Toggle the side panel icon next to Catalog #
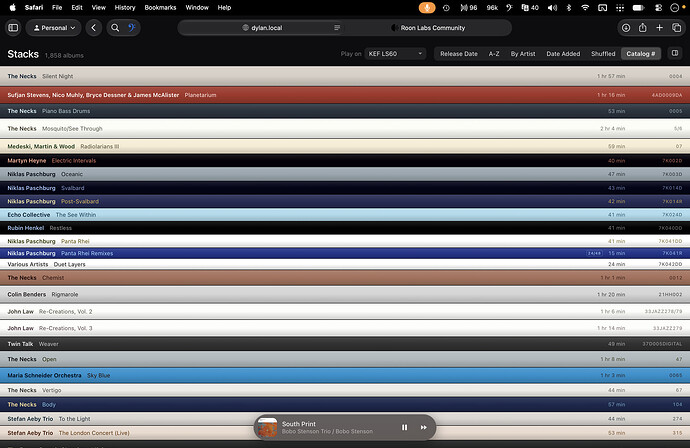 click(x=675, y=53)
